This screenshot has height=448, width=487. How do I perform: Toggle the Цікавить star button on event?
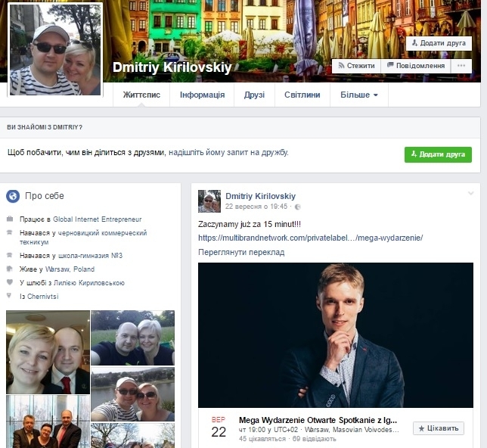pyautogui.click(x=439, y=428)
